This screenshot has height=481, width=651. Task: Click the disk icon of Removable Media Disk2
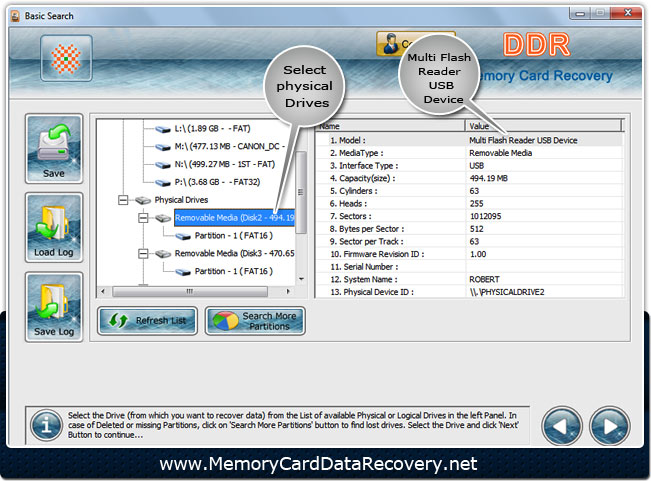coord(163,218)
